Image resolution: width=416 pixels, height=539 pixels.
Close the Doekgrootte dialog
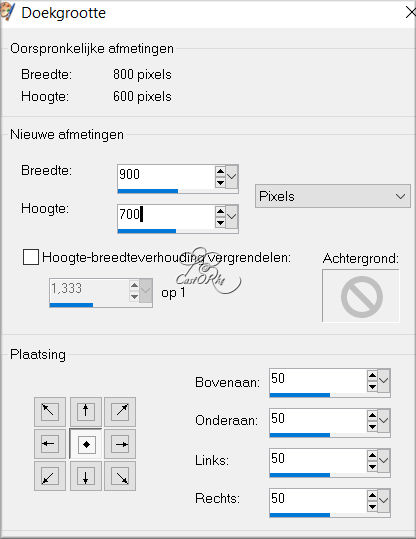[410, 12]
